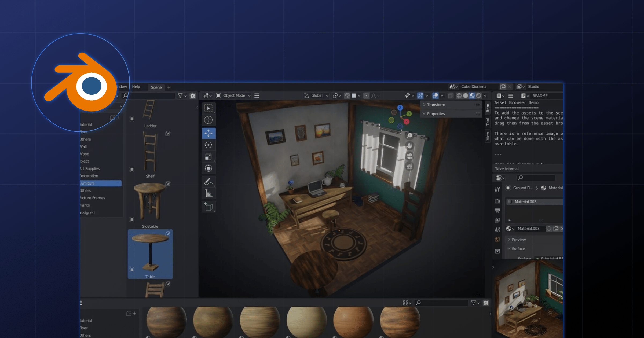Open the World properties globe tab

click(x=497, y=239)
